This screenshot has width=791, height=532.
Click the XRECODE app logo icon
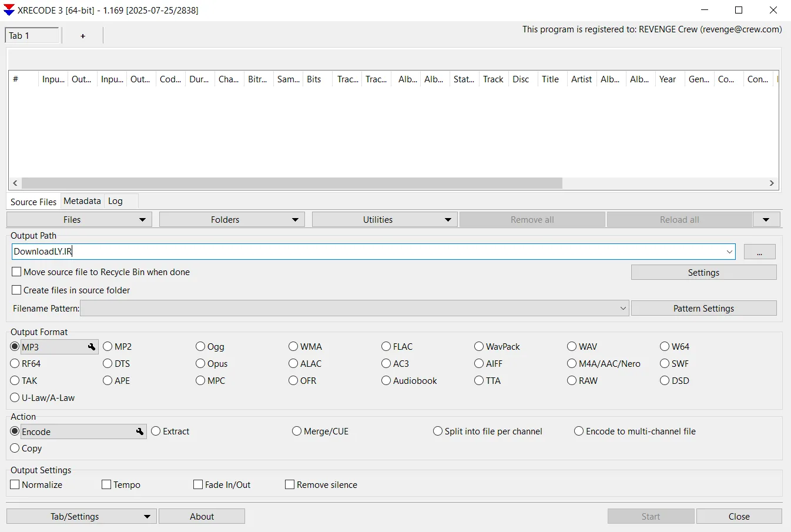click(9, 10)
